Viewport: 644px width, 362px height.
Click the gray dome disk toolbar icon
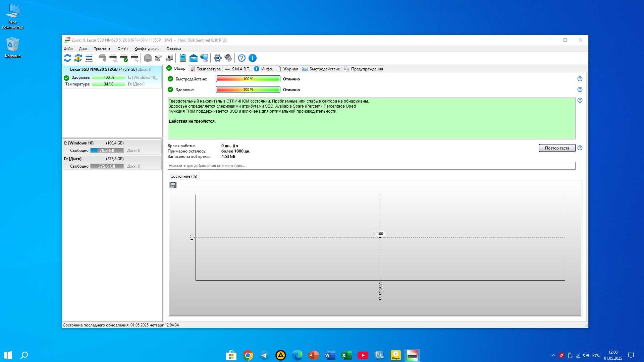point(148,58)
